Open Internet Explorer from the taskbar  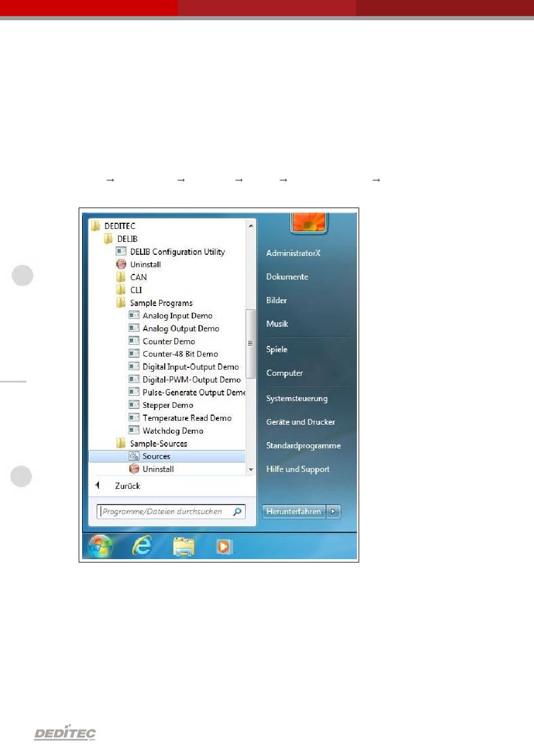(x=142, y=546)
